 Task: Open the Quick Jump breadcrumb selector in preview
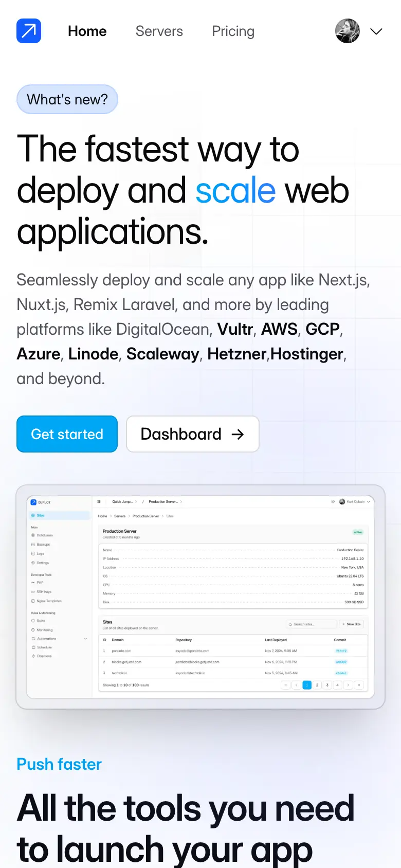pos(124,501)
